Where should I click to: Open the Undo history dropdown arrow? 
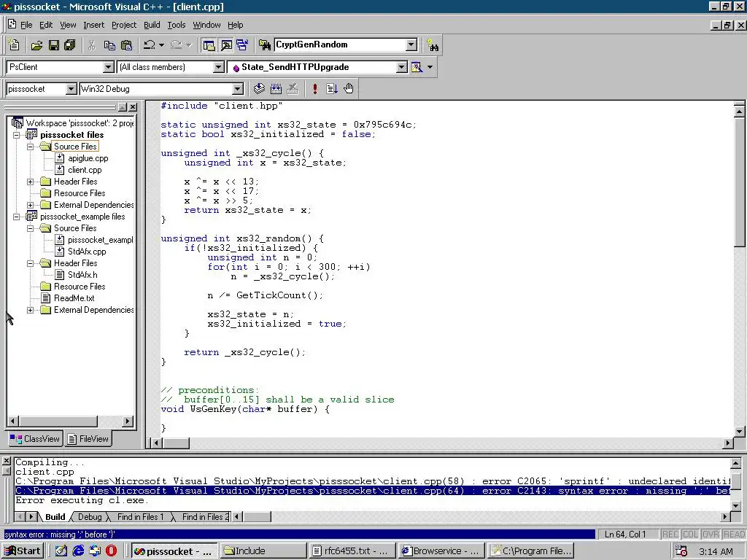[161, 44]
